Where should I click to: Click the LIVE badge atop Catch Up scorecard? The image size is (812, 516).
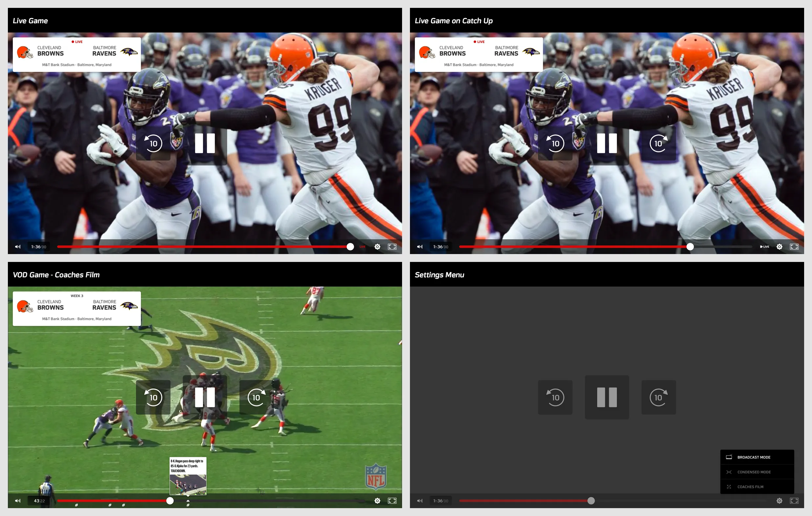pos(479,42)
